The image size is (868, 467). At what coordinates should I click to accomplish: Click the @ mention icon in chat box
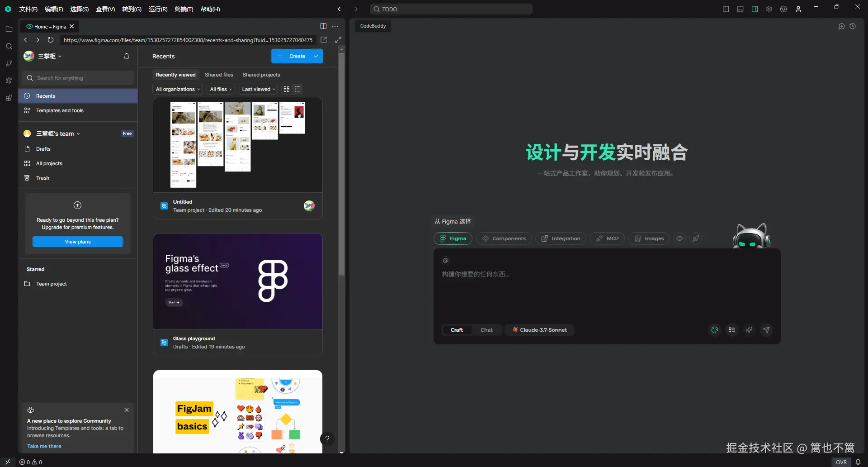coord(446,261)
